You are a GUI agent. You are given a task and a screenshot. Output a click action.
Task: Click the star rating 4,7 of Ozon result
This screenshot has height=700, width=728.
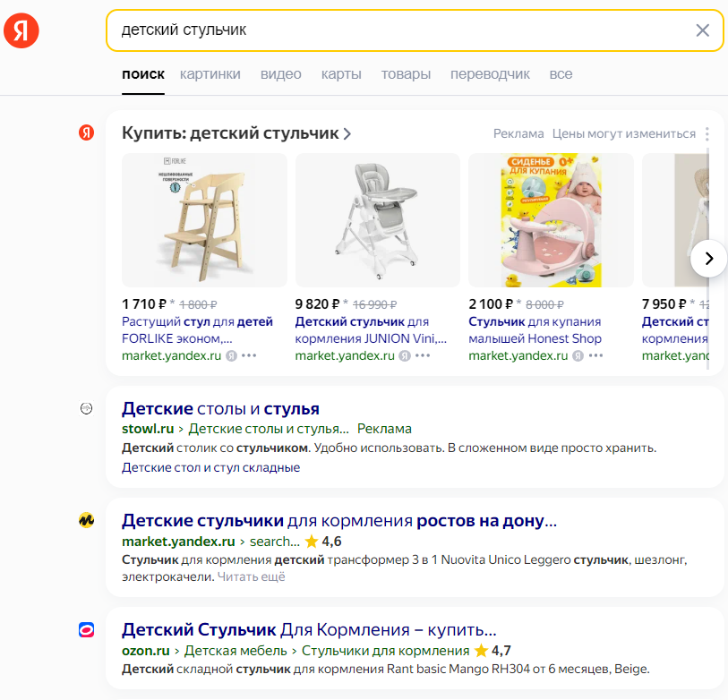coord(492,651)
